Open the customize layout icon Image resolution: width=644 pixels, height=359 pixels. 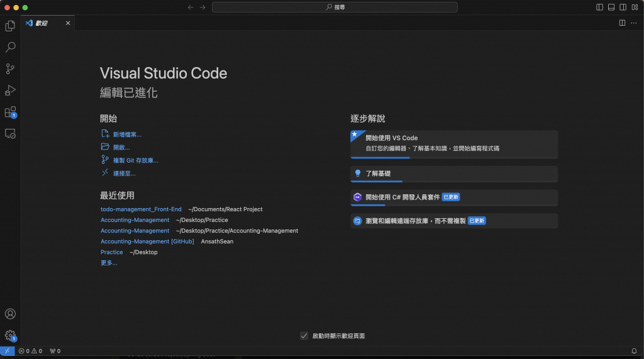pos(635,7)
